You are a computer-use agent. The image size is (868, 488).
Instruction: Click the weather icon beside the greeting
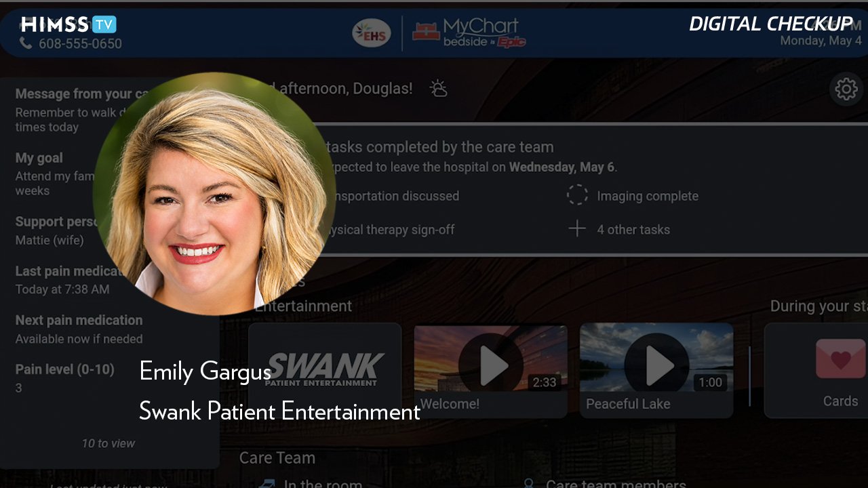439,89
